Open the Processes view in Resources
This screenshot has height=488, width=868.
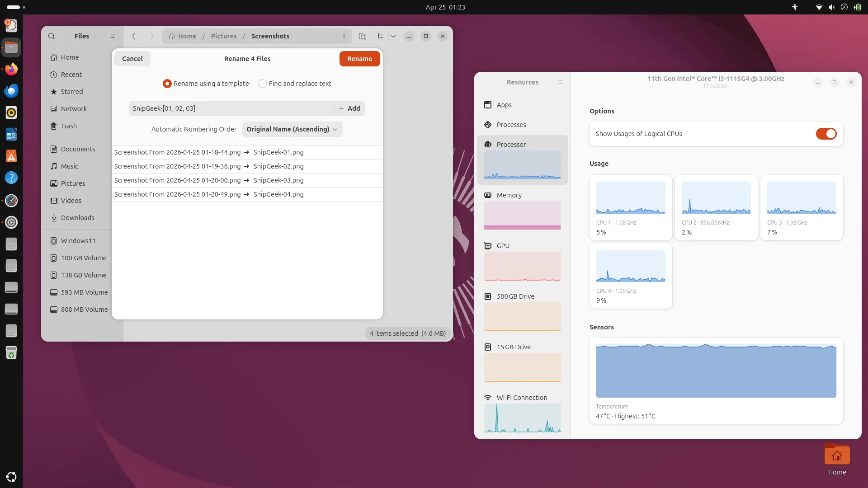pyautogui.click(x=511, y=125)
